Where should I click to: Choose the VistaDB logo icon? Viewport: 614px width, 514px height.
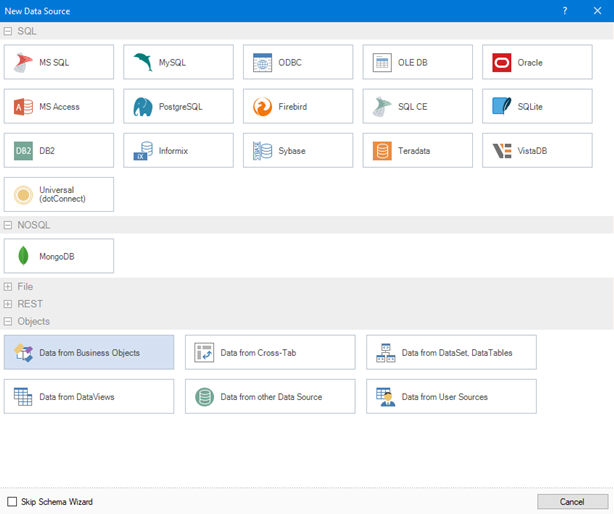tap(502, 151)
